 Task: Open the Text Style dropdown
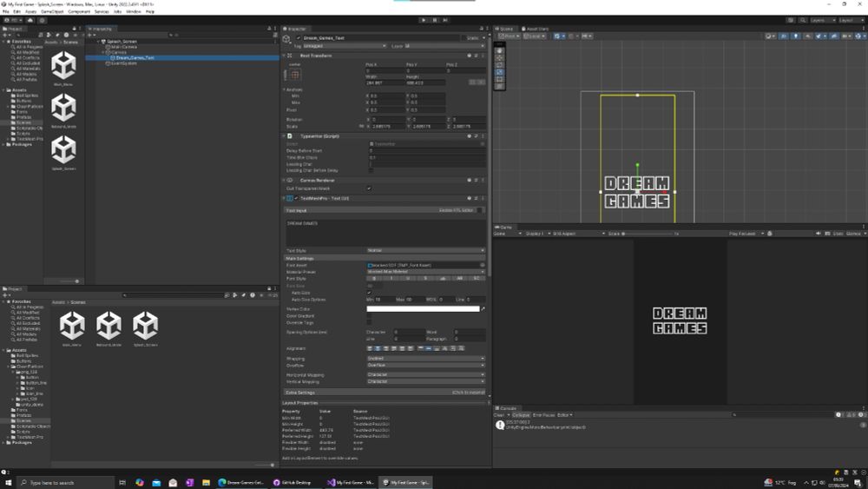point(425,250)
